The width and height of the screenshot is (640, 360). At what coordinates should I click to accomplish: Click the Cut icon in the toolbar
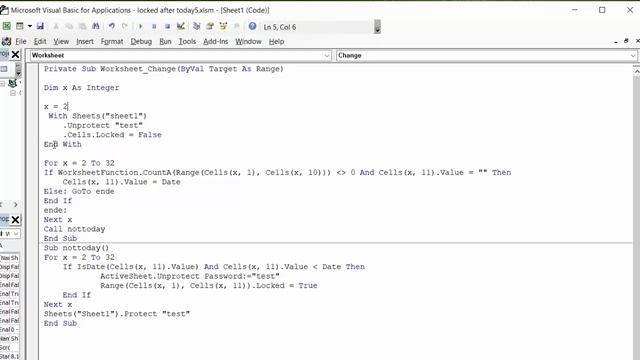click(x=56, y=27)
